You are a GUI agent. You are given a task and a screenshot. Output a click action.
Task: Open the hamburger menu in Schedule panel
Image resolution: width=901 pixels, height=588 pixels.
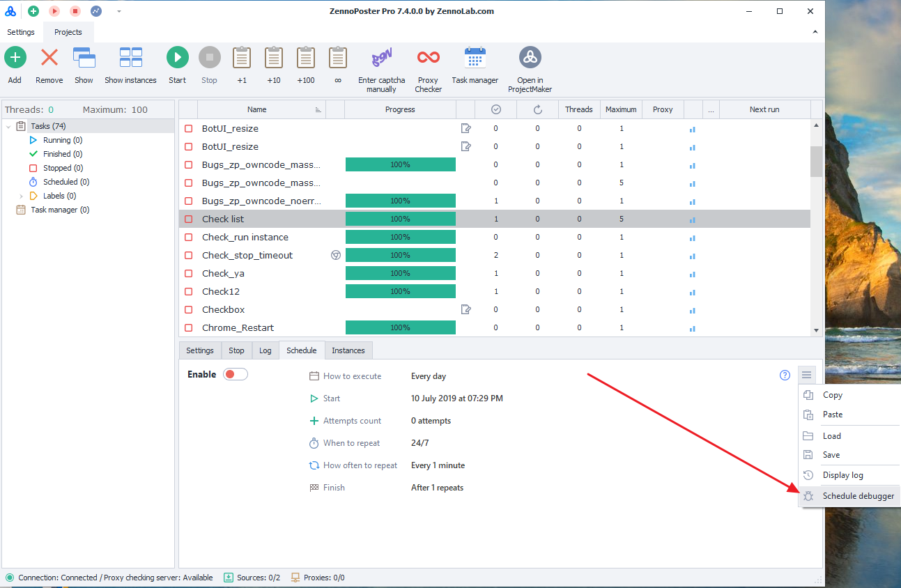click(x=806, y=376)
